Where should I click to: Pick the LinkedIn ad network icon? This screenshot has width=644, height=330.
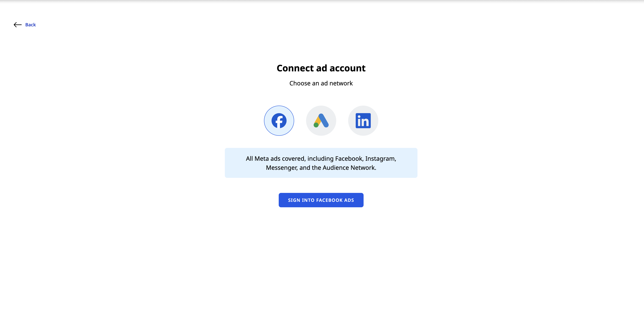(x=363, y=121)
